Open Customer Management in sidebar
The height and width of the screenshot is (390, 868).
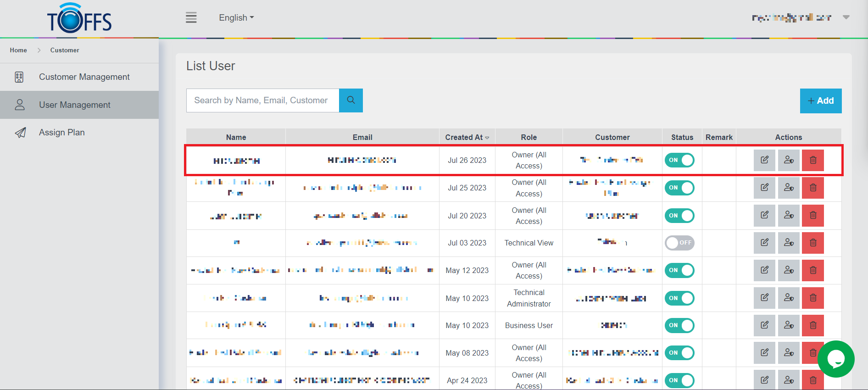click(x=84, y=77)
